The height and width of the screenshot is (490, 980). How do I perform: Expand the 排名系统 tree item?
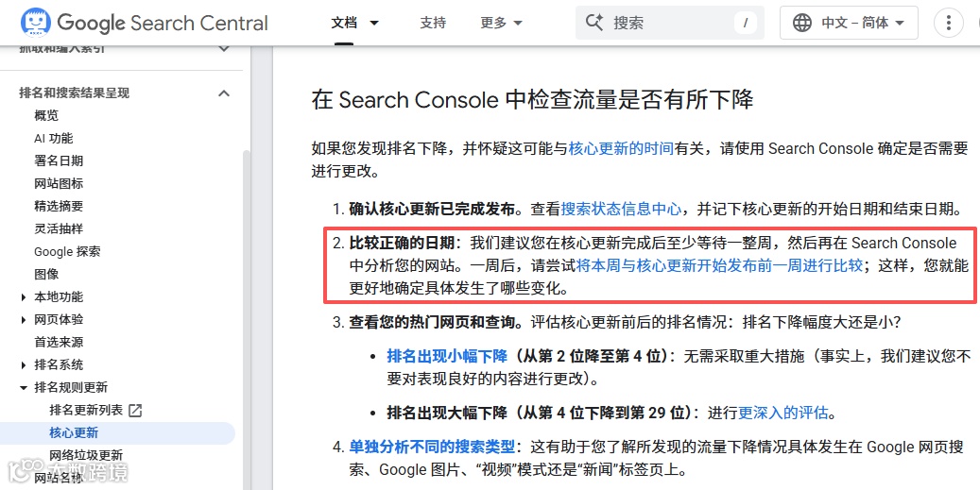click(24, 364)
